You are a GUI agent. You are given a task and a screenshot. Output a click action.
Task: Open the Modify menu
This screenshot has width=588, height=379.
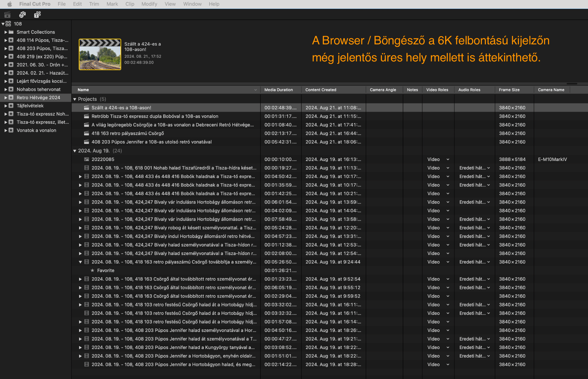coord(149,4)
